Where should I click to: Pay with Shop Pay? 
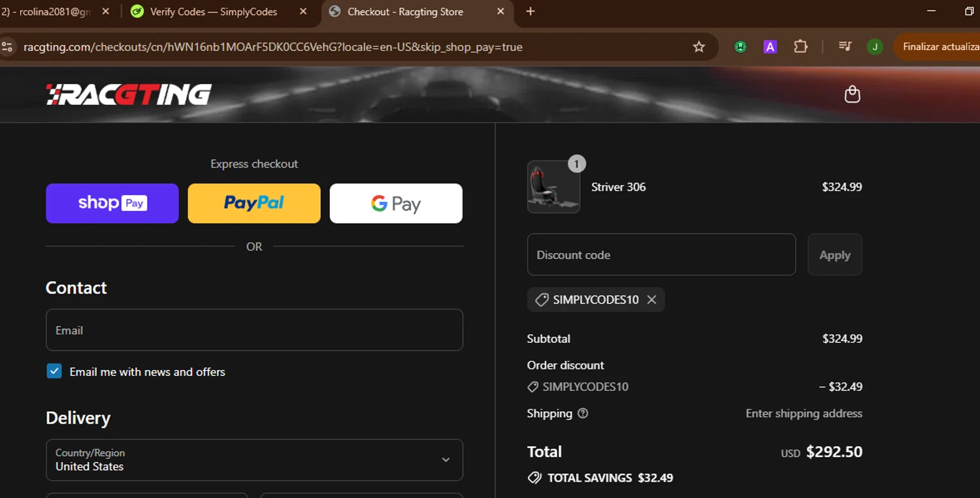[x=112, y=204]
